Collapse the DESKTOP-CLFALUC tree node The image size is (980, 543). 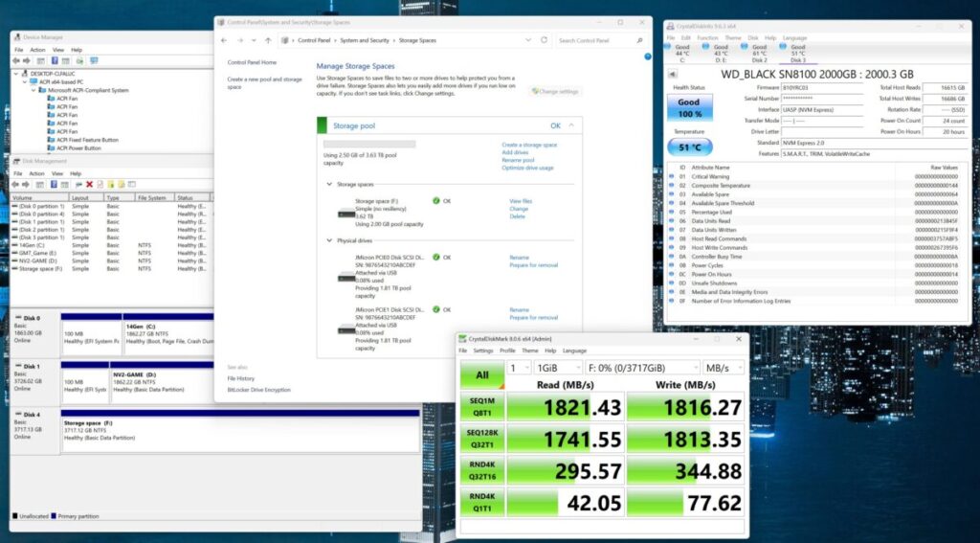(16, 74)
